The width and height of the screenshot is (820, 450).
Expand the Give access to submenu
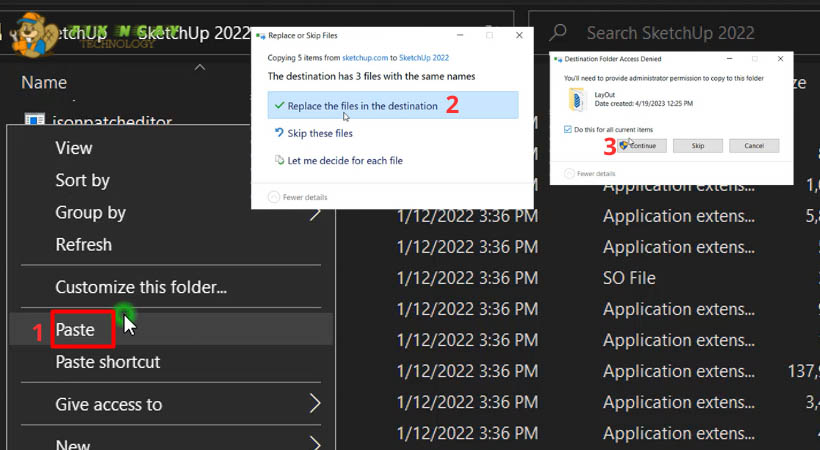314,404
